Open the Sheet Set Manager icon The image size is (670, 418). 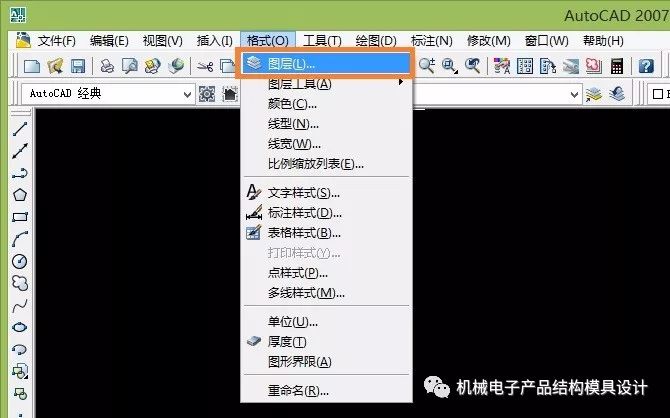click(x=571, y=66)
